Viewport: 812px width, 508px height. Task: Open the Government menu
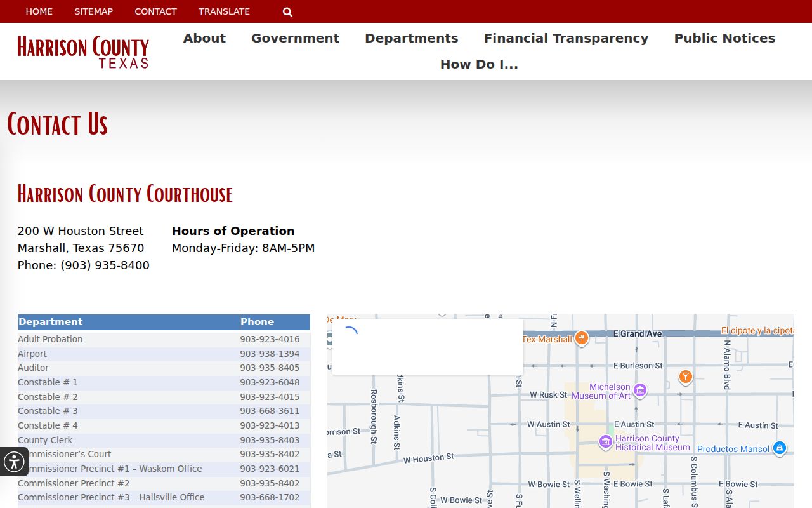[x=295, y=38]
